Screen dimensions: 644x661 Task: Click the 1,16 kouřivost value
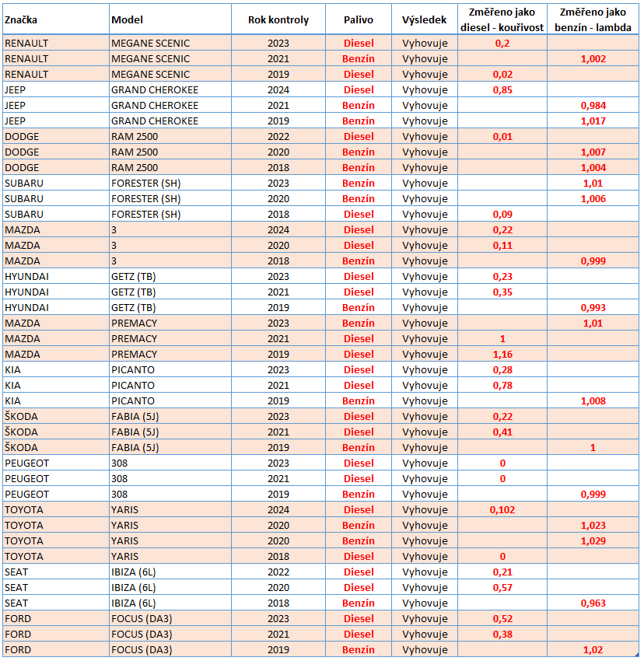pos(502,355)
